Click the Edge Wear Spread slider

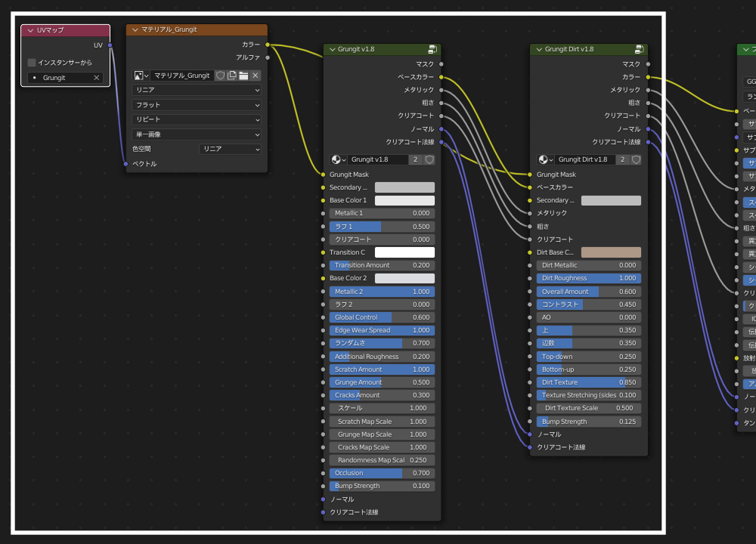[382, 330]
